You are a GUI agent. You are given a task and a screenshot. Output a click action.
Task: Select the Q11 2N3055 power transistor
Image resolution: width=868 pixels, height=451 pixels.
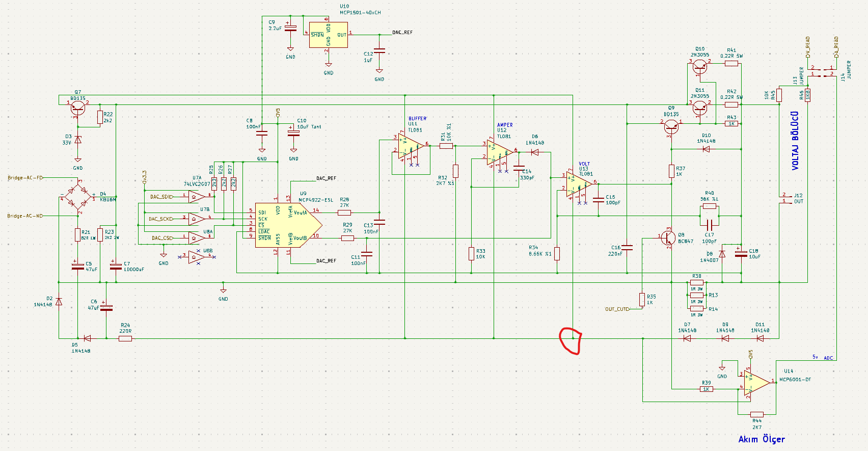(x=700, y=108)
